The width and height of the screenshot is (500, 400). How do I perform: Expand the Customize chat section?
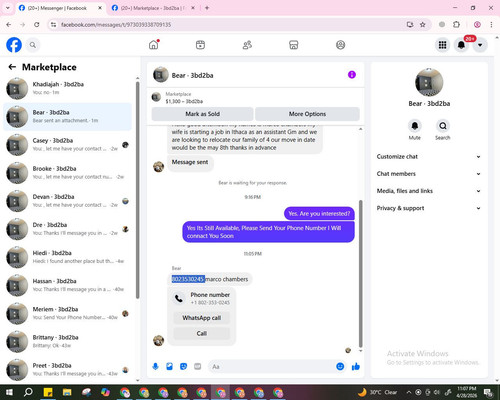tap(429, 157)
